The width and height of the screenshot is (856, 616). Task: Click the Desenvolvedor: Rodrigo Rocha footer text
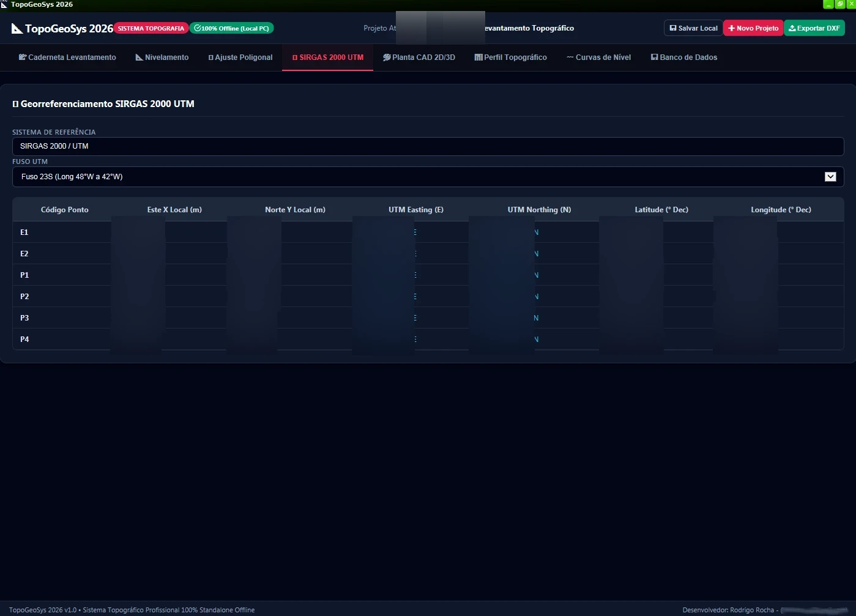coord(728,610)
